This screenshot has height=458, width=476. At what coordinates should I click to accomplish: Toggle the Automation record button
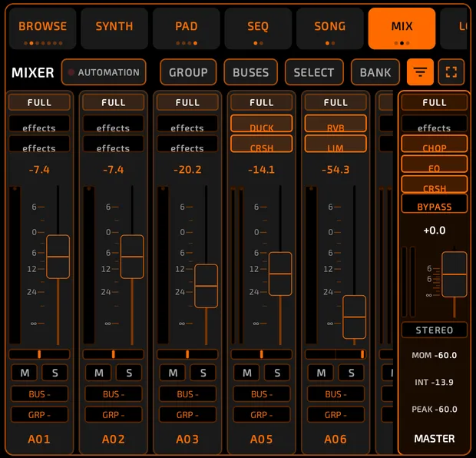[104, 72]
